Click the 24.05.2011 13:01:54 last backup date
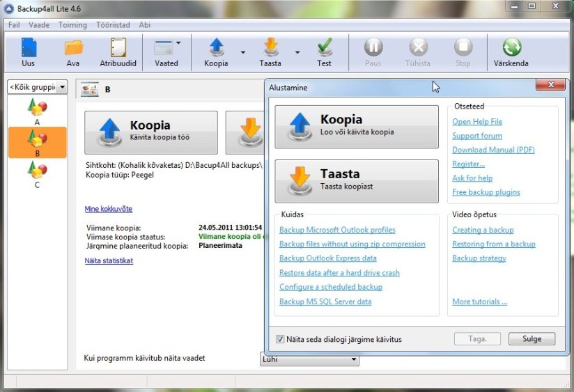Screen dimensions: 574x392 pos(230,228)
